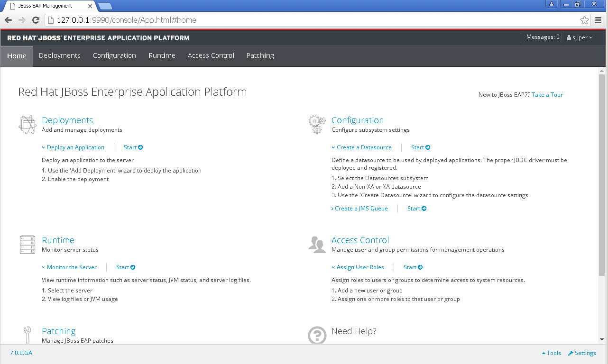Image resolution: width=608 pixels, height=364 pixels.
Task: Open the Access Control heading link
Action: (360, 240)
